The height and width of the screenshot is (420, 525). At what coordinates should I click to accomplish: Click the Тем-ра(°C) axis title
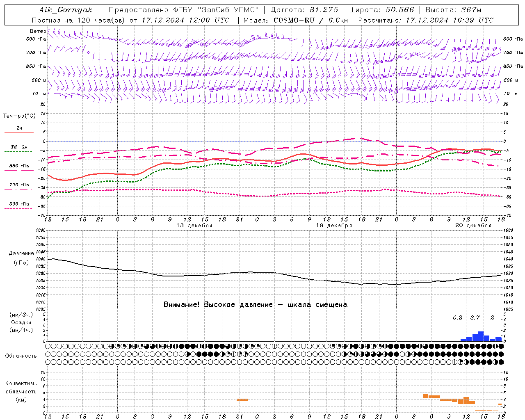pyautogui.click(x=19, y=116)
